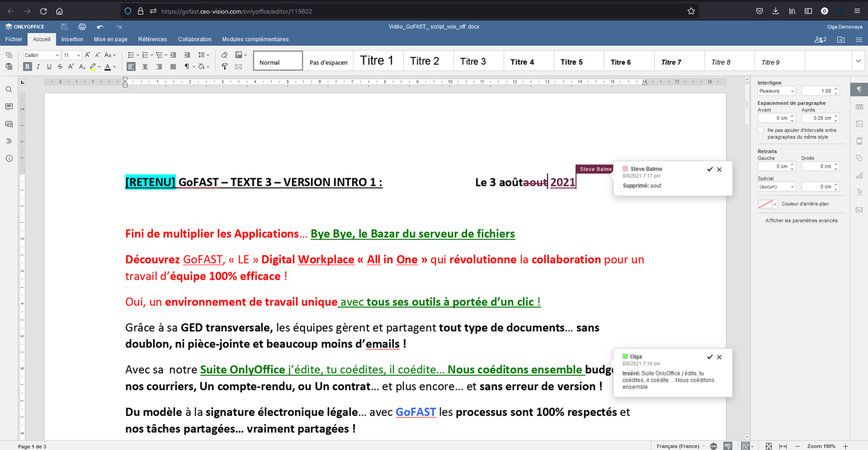Viewport: 868px width, 450px height.
Task: Click the justify alignment icon
Action: click(x=173, y=67)
